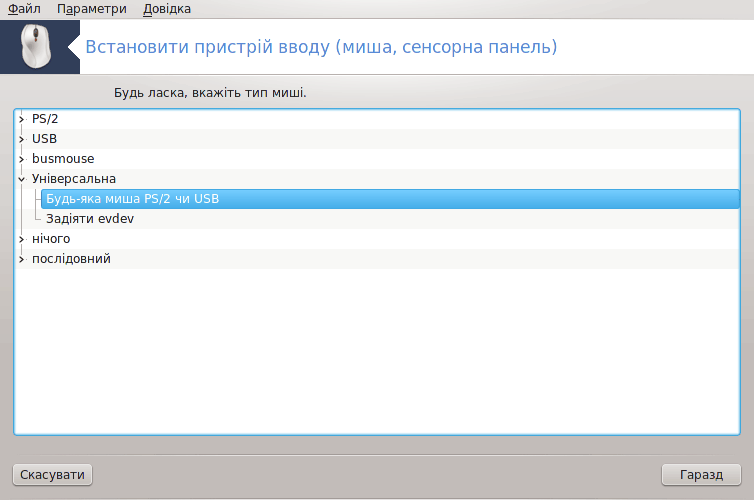Screen dimensions: 754x500
Task: Expand the PS/2 tree node arrow
Action: pyautogui.click(x=21, y=119)
